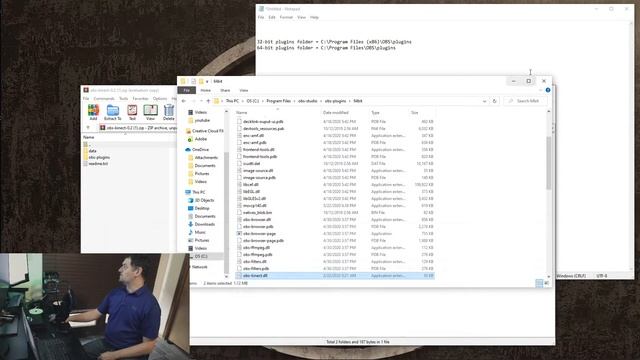Image resolution: width=640 pixels, height=360 pixels.
Task: Switch Explorer to large icons view
Action: coord(547,283)
